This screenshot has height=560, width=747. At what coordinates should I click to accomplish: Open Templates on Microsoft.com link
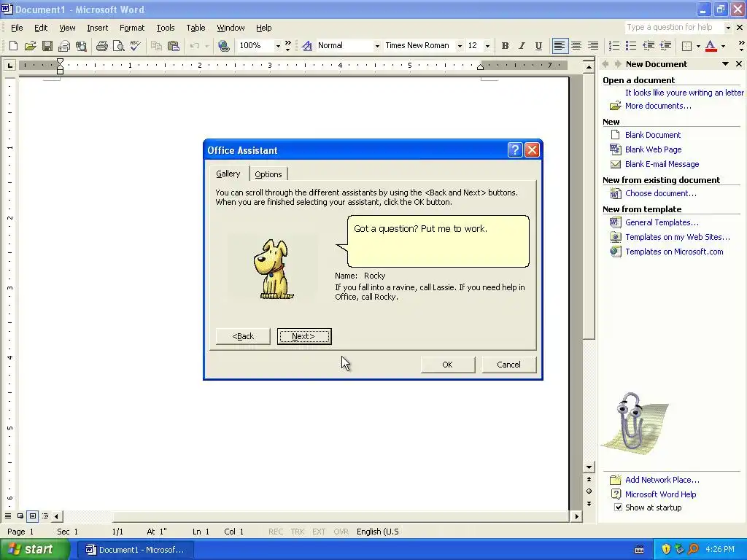point(674,252)
